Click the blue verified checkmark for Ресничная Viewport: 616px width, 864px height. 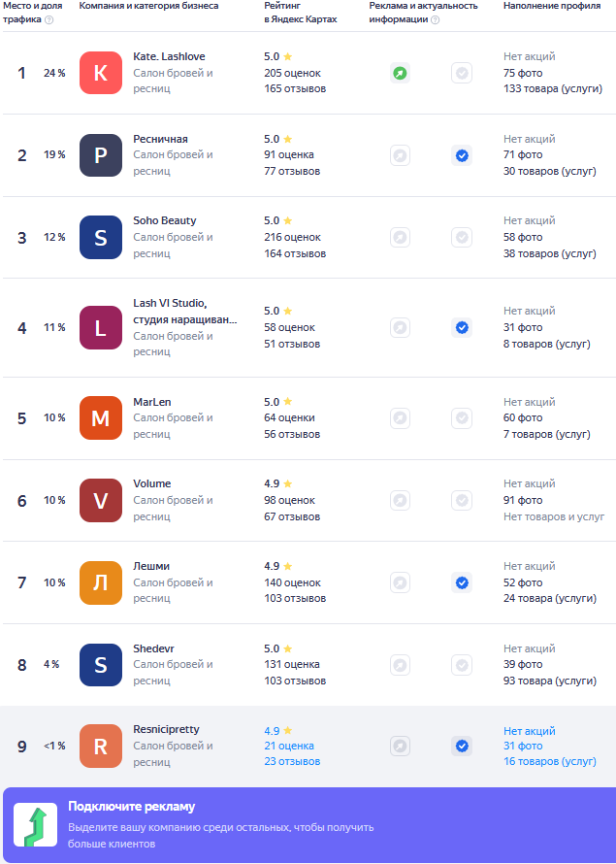tap(462, 155)
